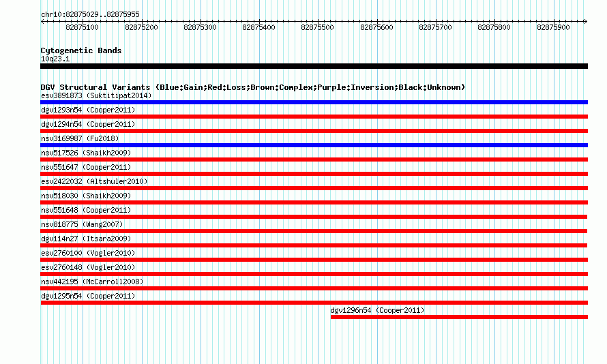The width and height of the screenshot is (607, 364).
Task: Click the red bar under esv2422032
Action: click(x=314, y=188)
